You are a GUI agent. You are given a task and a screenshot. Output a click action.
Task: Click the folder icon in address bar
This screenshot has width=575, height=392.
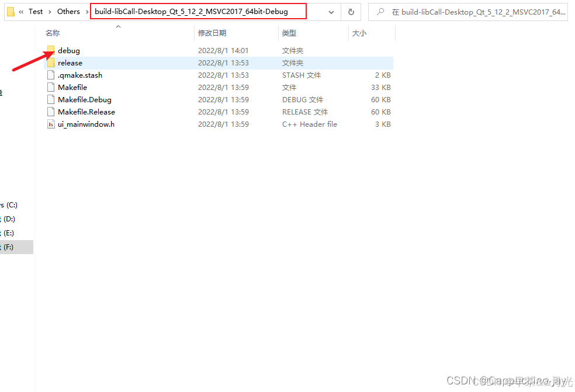tap(11, 12)
